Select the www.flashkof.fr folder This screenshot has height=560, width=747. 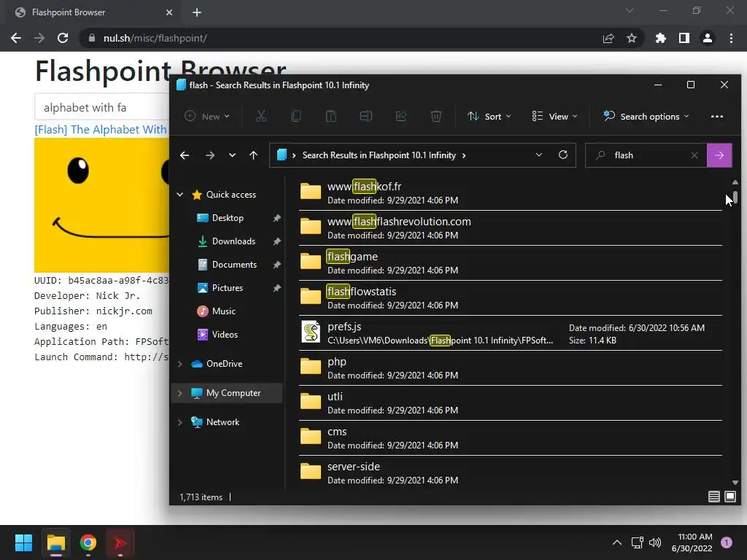click(x=510, y=192)
